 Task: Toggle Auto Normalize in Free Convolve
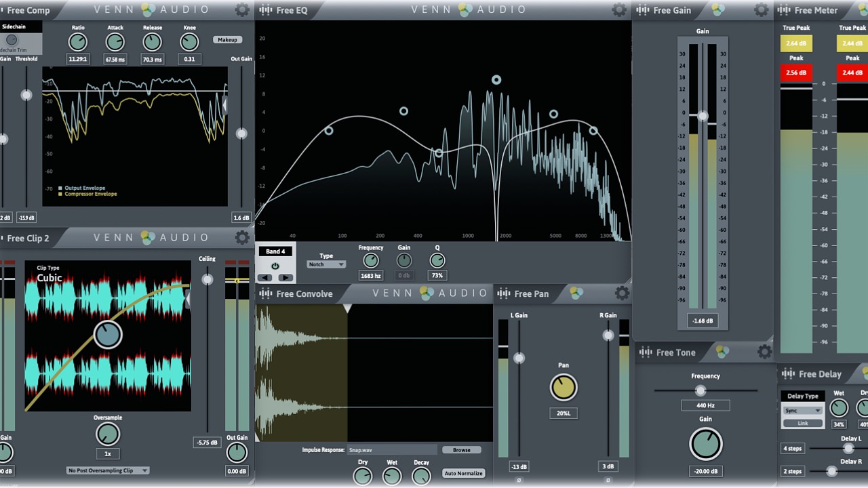(463, 473)
